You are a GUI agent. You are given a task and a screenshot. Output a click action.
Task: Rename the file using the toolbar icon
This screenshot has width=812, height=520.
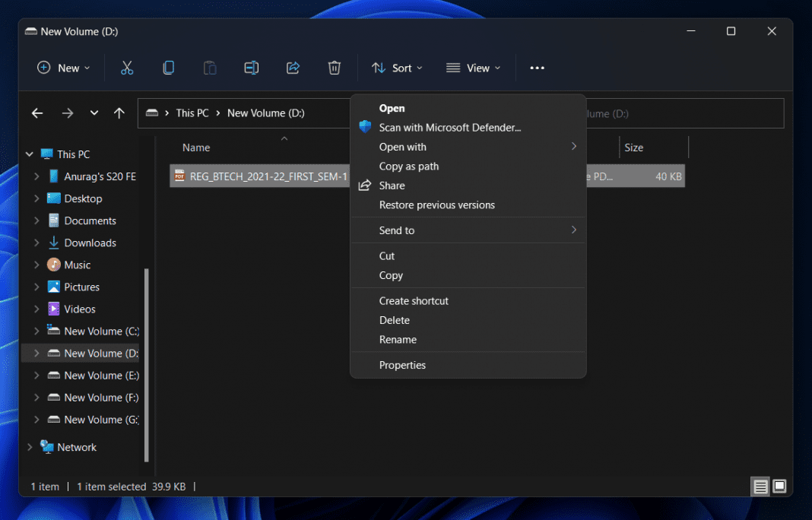pos(251,68)
